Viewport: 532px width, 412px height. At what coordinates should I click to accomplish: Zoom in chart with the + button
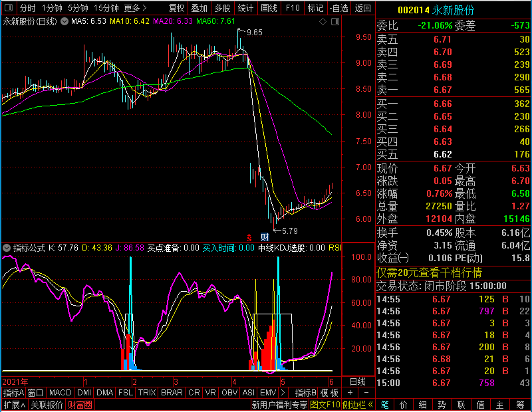point(350,393)
